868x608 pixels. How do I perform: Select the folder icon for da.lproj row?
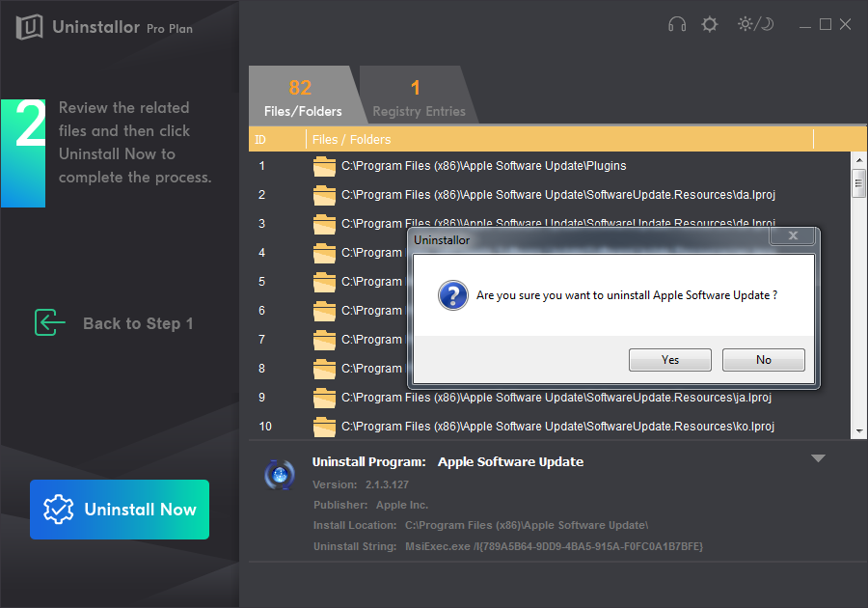324,195
